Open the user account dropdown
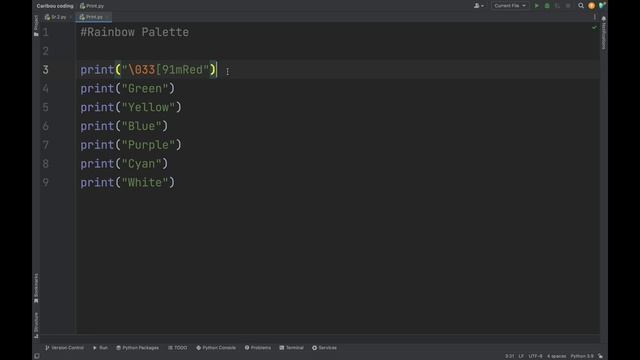This screenshot has height=360, width=640. click(x=478, y=6)
